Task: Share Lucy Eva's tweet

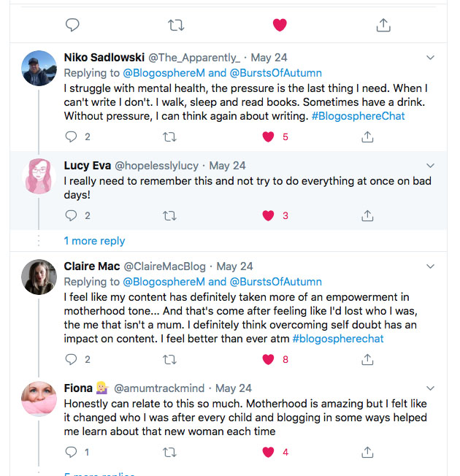Action: pos(367,215)
